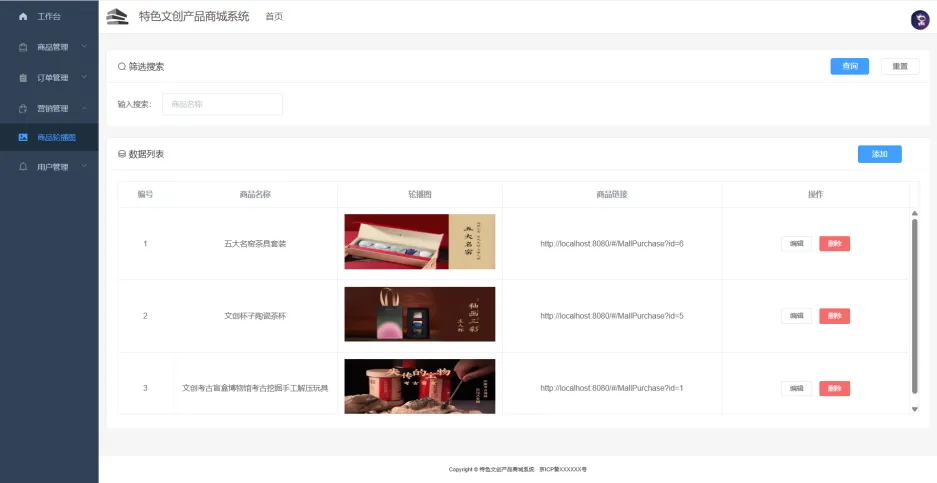Click the 订单管理 clipboard icon
The height and width of the screenshot is (483, 937).
[23, 77]
